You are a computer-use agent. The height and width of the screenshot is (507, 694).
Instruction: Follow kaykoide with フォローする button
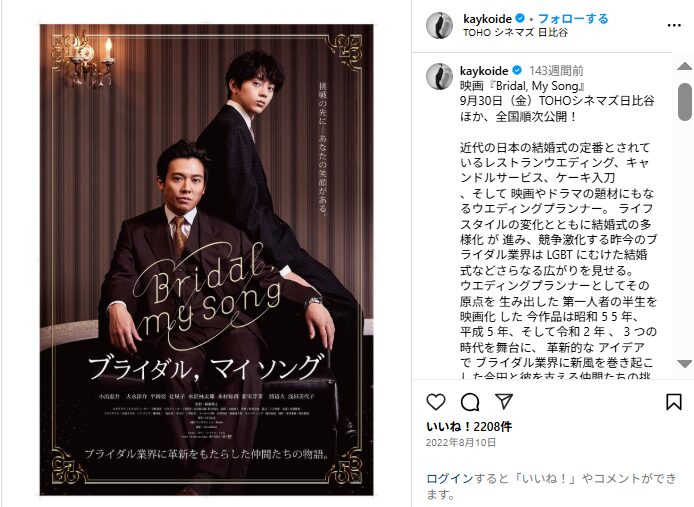pos(573,19)
